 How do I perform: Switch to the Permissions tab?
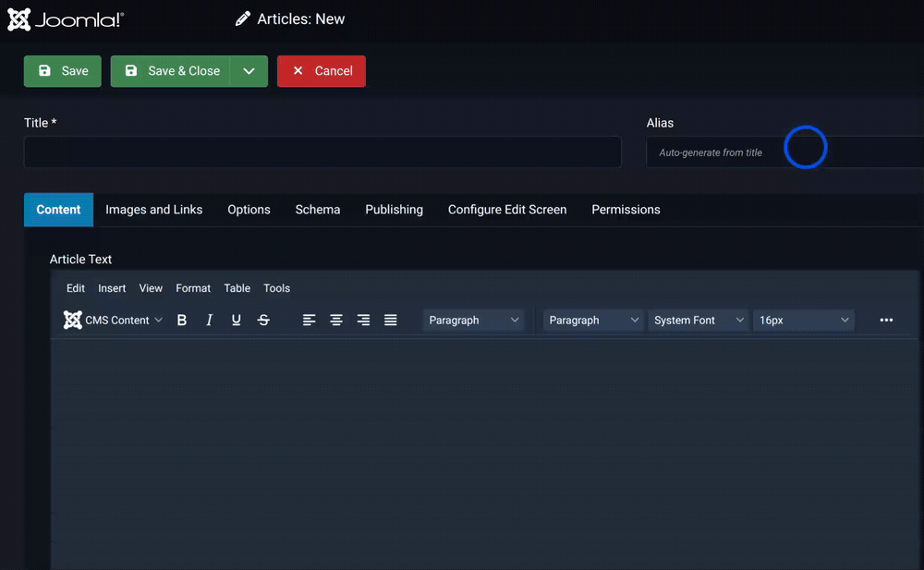tap(626, 210)
